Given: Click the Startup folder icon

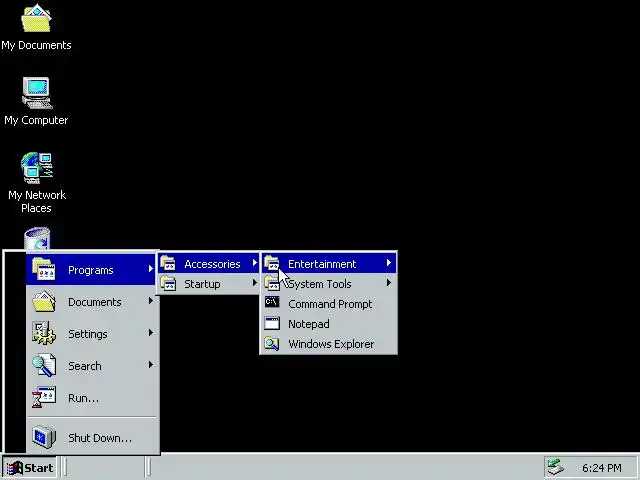Looking at the screenshot, I should (x=168, y=283).
